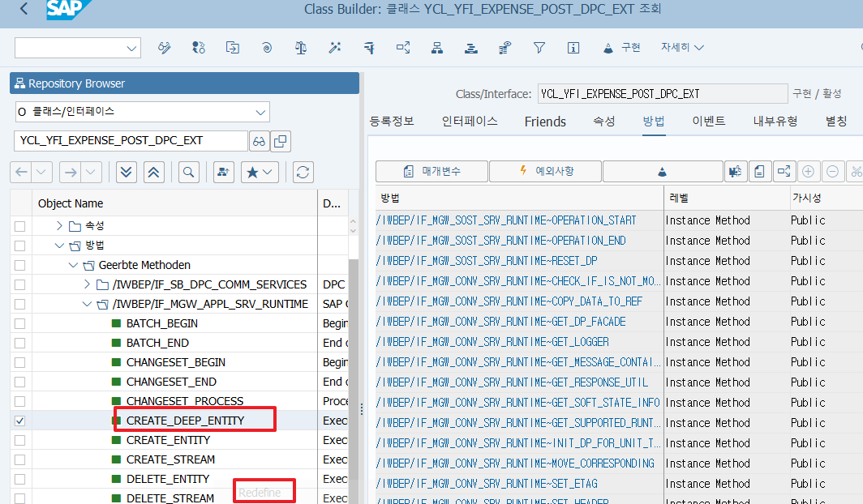Switch to the 이벤트 tab
The image size is (863, 504).
coord(709,122)
